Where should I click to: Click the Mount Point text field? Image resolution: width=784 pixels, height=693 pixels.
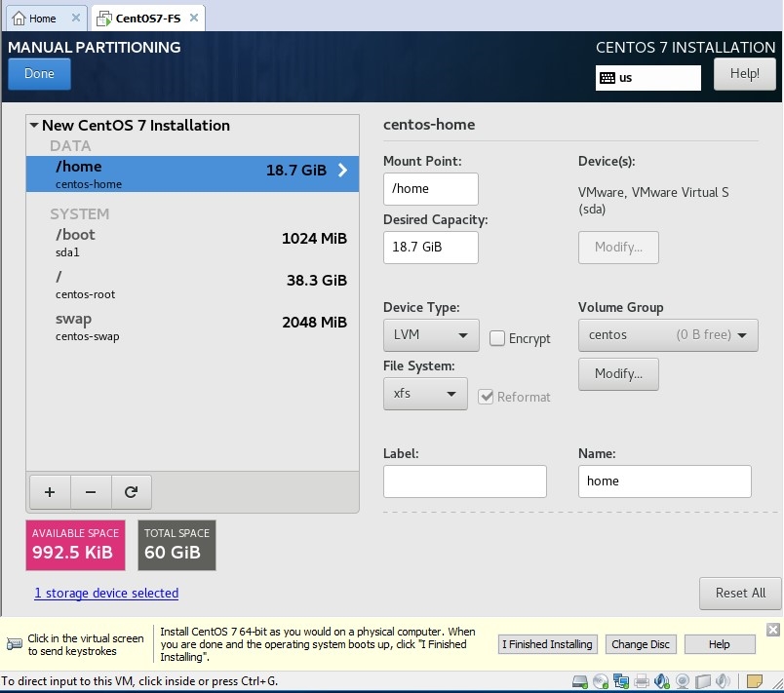(x=430, y=189)
